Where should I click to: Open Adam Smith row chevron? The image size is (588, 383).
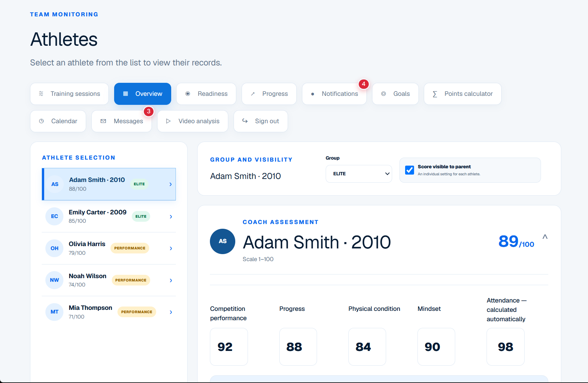click(171, 184)
